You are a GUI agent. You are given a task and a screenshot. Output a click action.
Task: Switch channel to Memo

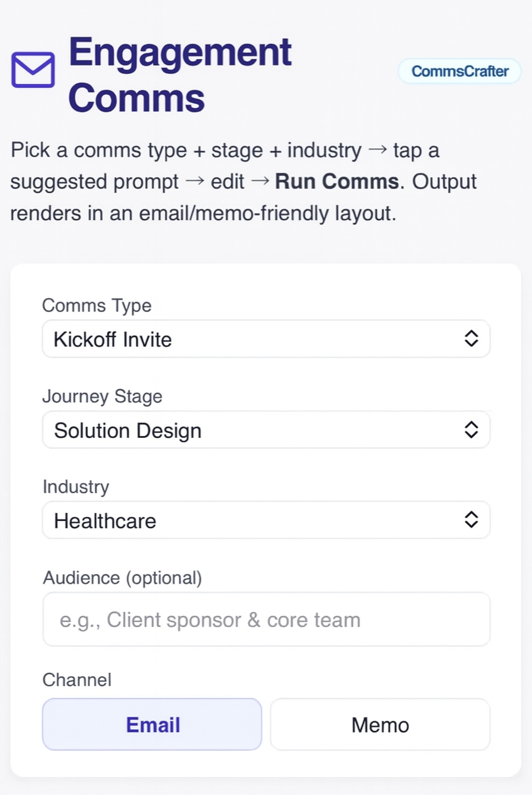coord(380,724)
